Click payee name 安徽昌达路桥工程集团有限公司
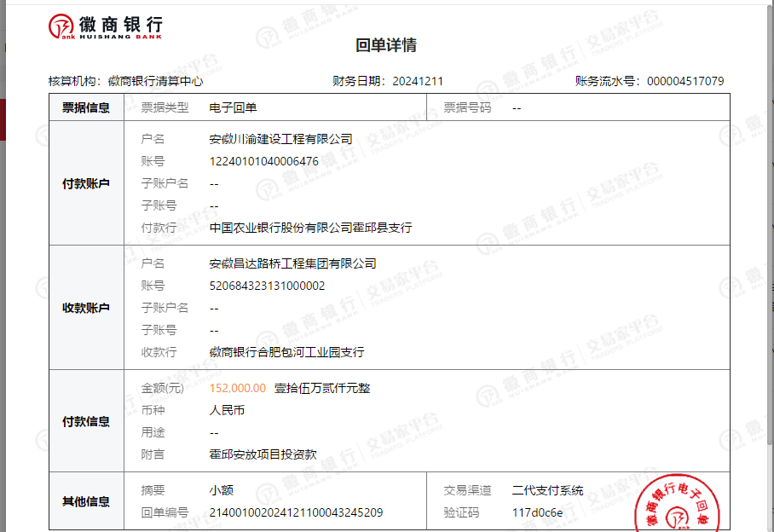The width and height of the screenshot is (774, 532). [292, 263]
